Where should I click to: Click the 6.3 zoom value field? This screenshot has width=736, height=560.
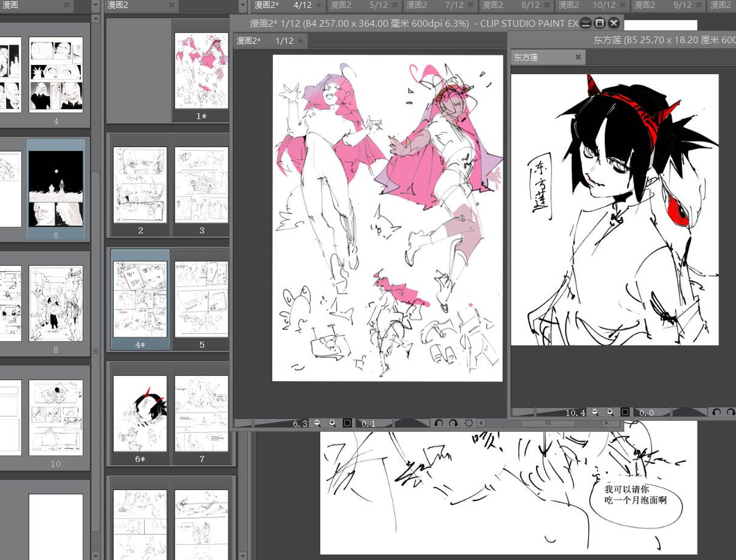point(300,423)
